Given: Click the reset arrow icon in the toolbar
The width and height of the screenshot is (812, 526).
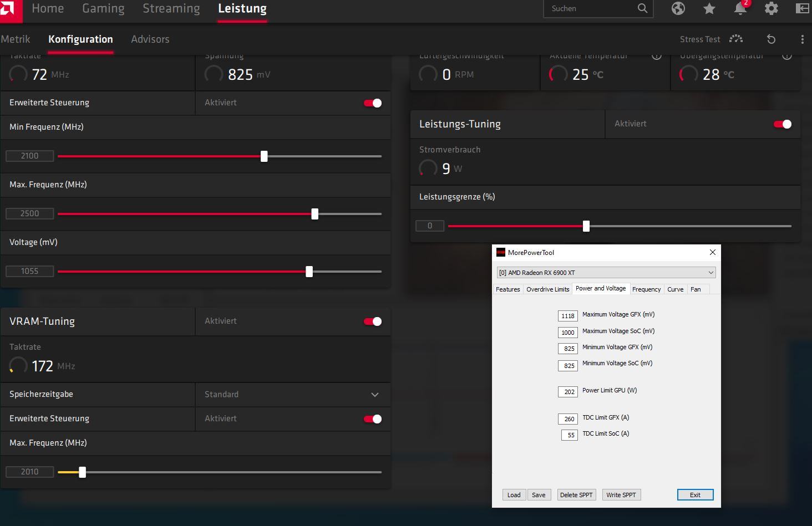Looking at the screenshot, I should pyautogui.click(x=771, y=39).
